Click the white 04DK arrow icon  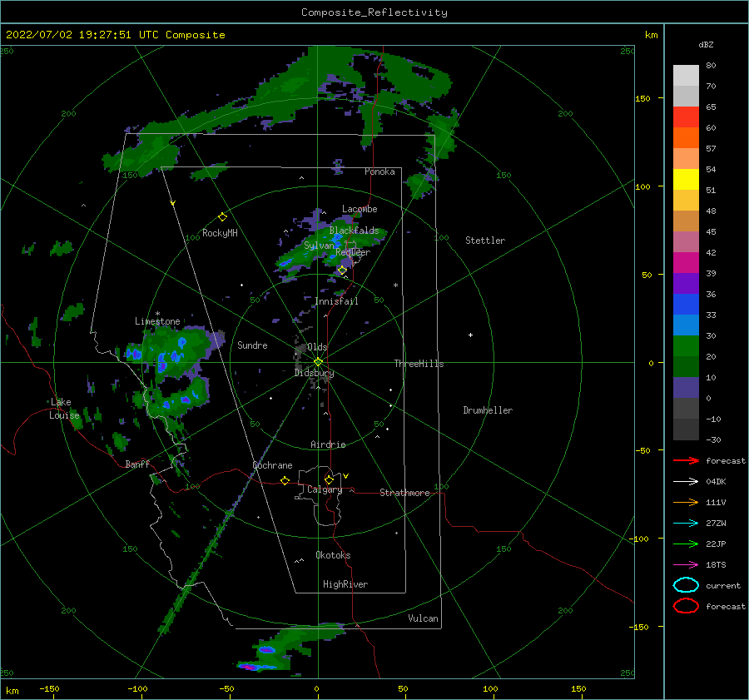point(686,482)
